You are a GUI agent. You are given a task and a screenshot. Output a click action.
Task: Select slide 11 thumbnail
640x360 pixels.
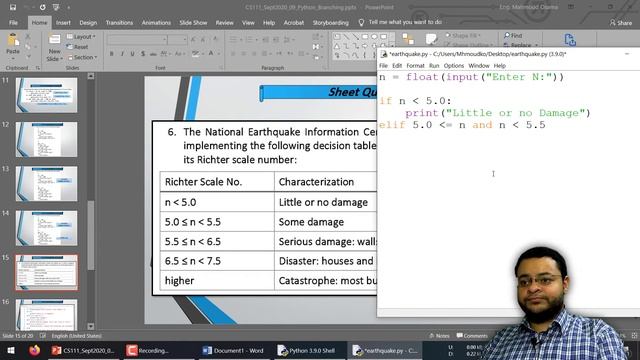point(47,95)
